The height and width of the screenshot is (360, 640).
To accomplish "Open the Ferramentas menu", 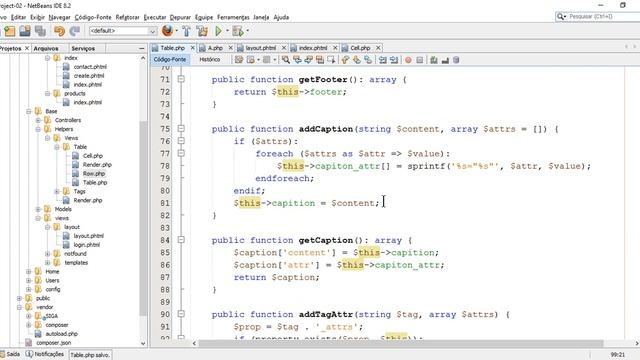I will 233,17.
